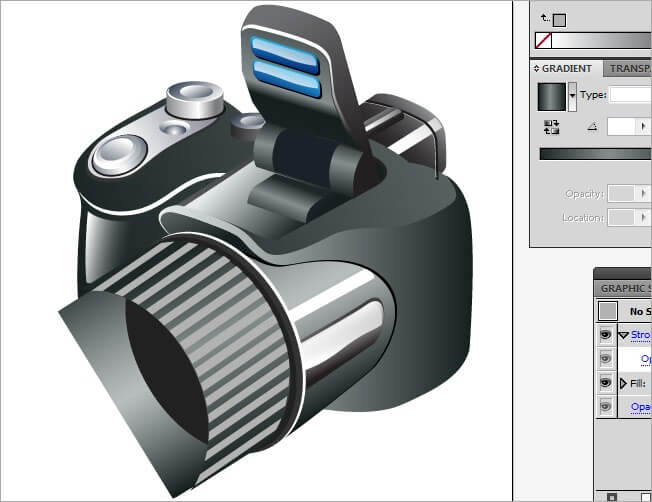This screenshot has height=502, width=652.
Task: Open the gradient Location arrow menu
Action: click(643, 218)
